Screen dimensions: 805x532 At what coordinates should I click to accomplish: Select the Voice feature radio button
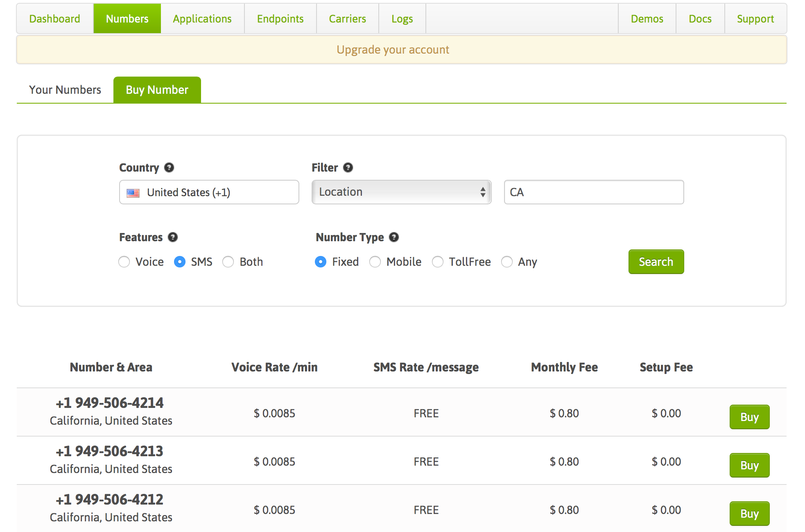pyautogui.click(x=124, y=262)
